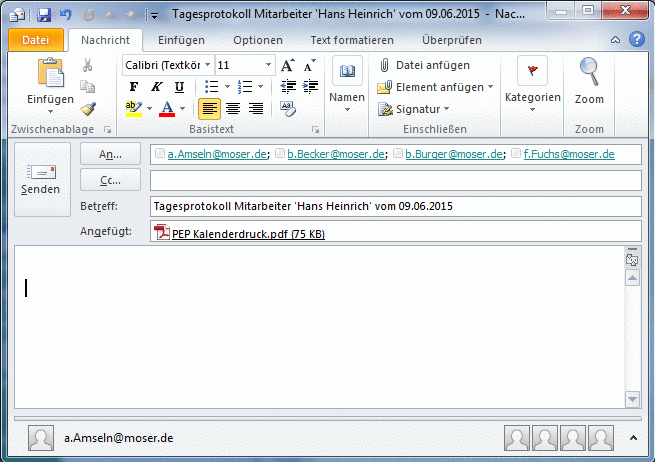Check the box before a.Amseln@moser.de
The image size is (655, 462).
coord(159,153)
